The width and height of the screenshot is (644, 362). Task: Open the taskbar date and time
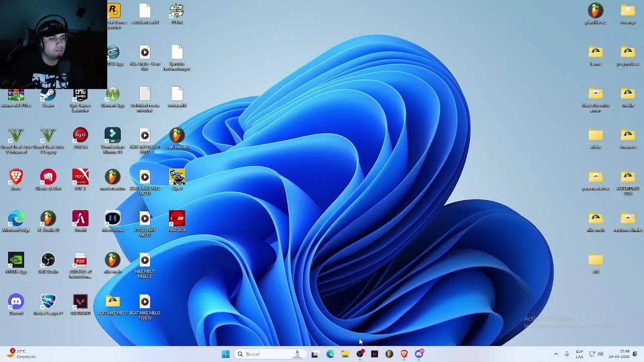(619, 354)
